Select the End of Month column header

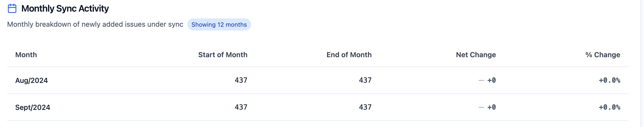(349, 55)
